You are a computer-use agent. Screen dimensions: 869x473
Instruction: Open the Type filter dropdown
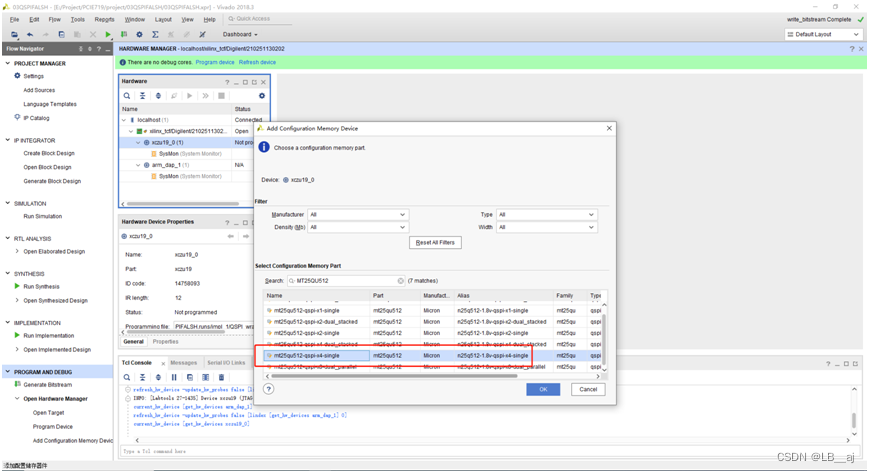pyautogui.click(x=546, y=215)
